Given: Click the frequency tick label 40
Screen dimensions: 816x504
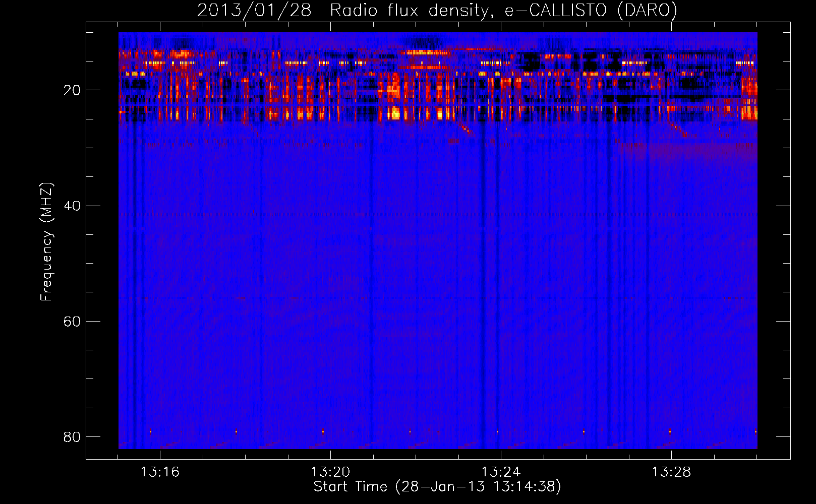Looking at the screenshot, I should [x=72, y=206].
